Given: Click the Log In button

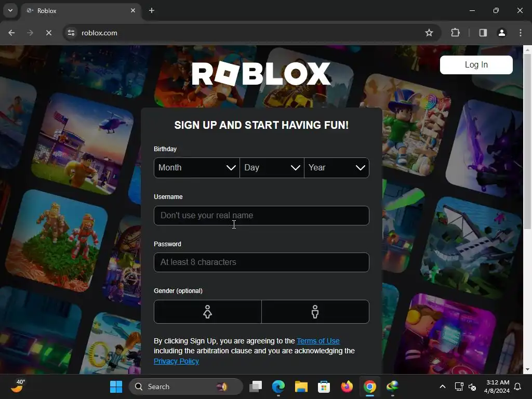Looking at the screenshot, I should tap(476, 65).
